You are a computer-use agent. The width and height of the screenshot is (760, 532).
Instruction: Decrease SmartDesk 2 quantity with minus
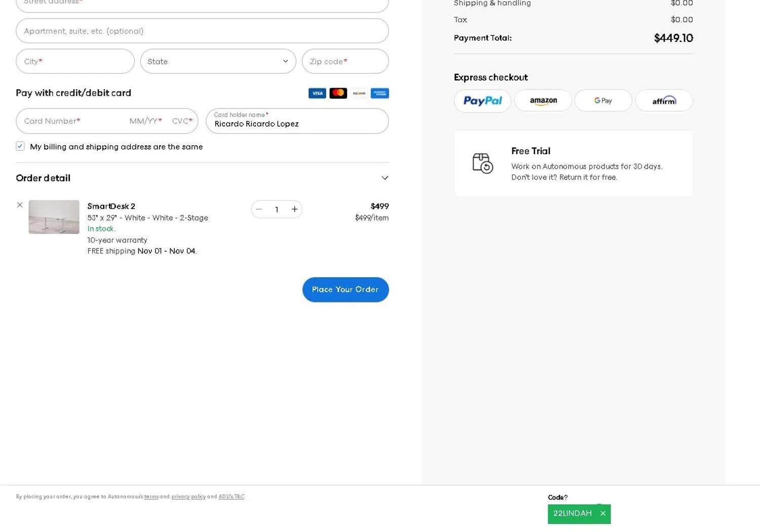click(259, 209)
